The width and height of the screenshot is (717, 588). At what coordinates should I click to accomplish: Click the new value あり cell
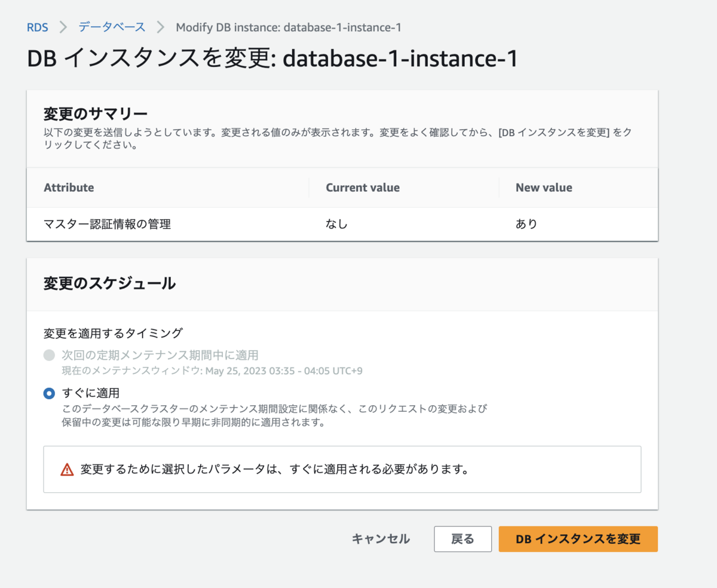526,224
